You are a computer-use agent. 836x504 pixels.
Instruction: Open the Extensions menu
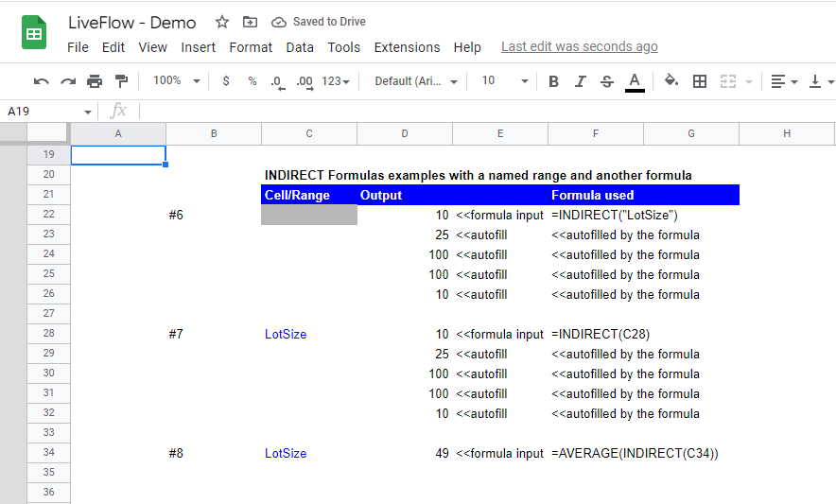coord(407,47)
